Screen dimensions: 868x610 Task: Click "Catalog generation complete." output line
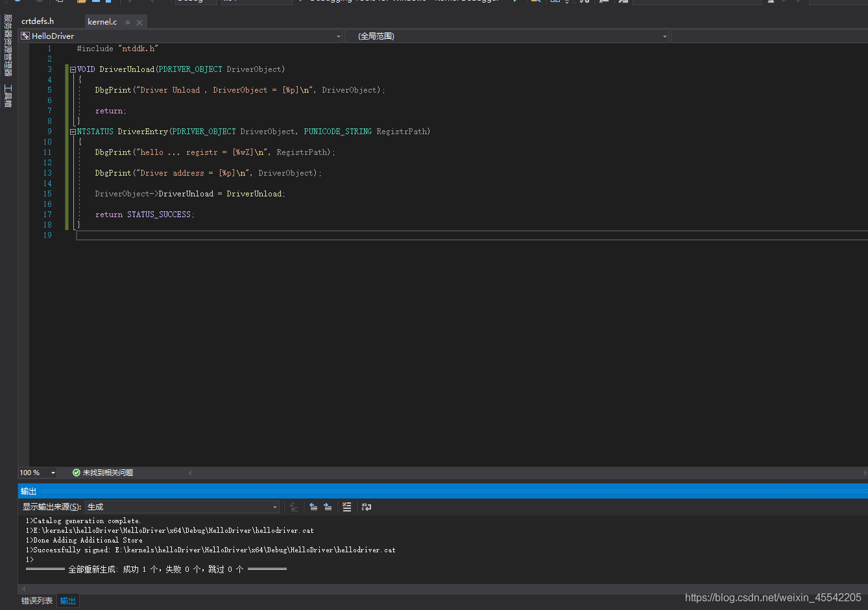(x=83, y=521)
